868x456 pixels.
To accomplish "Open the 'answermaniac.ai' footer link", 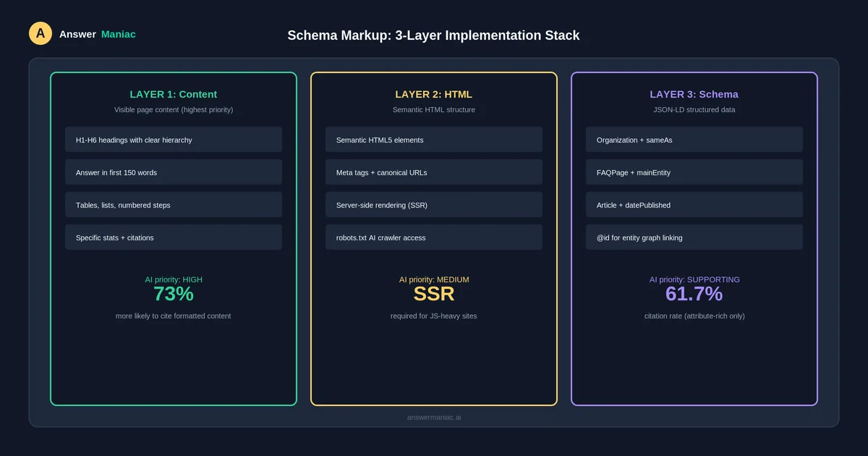I will tap(434, 418).
